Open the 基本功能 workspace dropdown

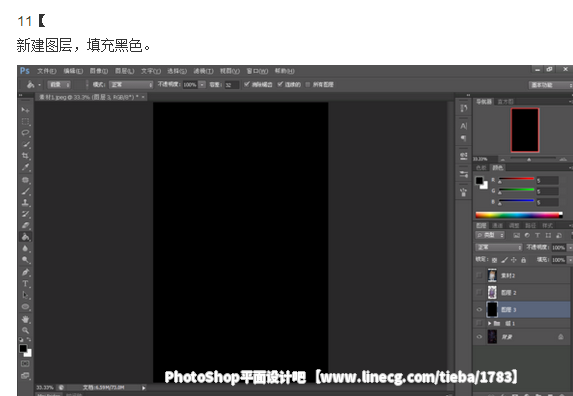click(x=550, y=85)
